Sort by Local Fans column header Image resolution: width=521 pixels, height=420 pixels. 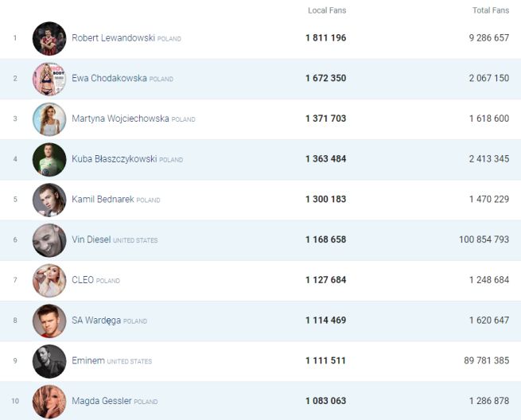[x=327, y=10]
